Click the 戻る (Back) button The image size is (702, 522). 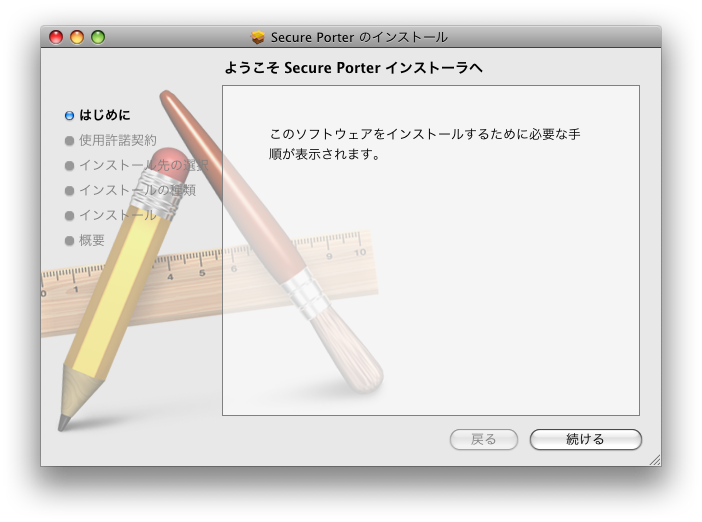(484, 439)
